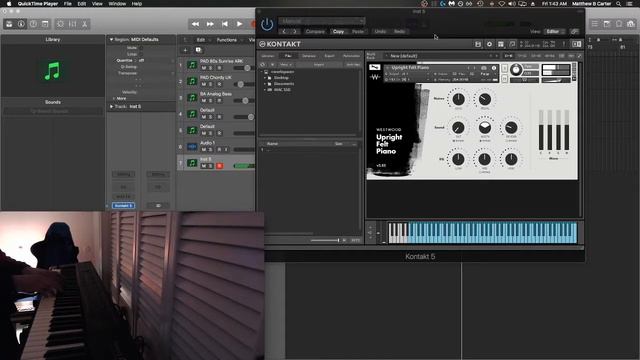
Task: Click the Logic Library panel button
Action: click(x=9, y=24)
